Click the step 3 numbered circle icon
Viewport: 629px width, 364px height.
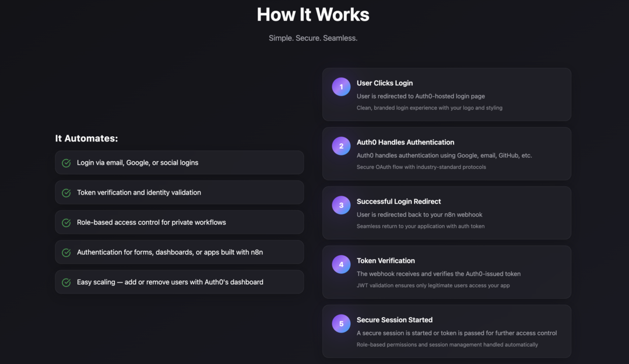[341, 205]
